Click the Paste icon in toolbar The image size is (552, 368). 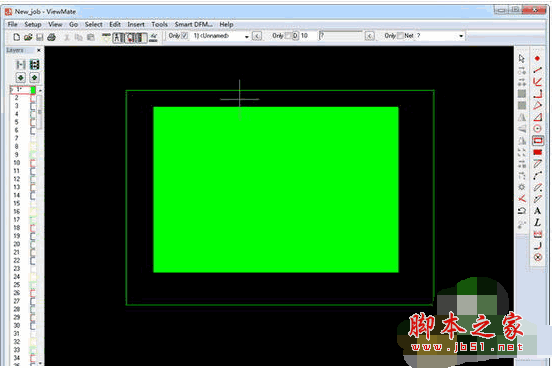91,37
